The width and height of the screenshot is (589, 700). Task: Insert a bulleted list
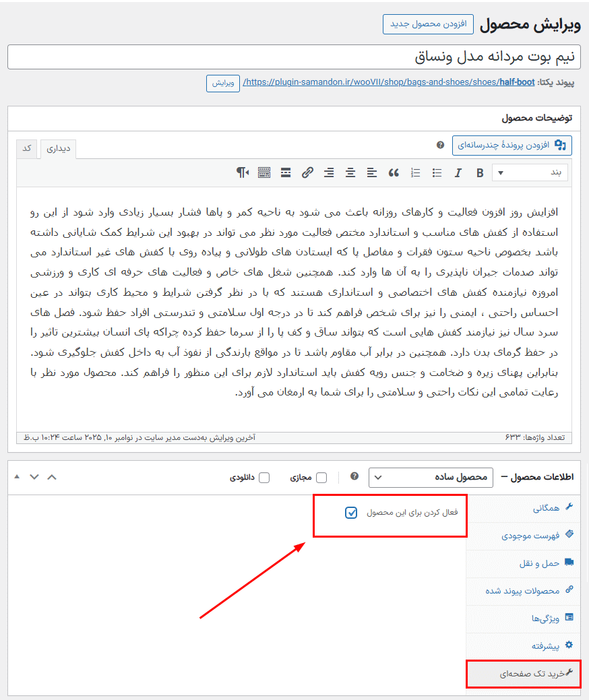click(437, 173)
